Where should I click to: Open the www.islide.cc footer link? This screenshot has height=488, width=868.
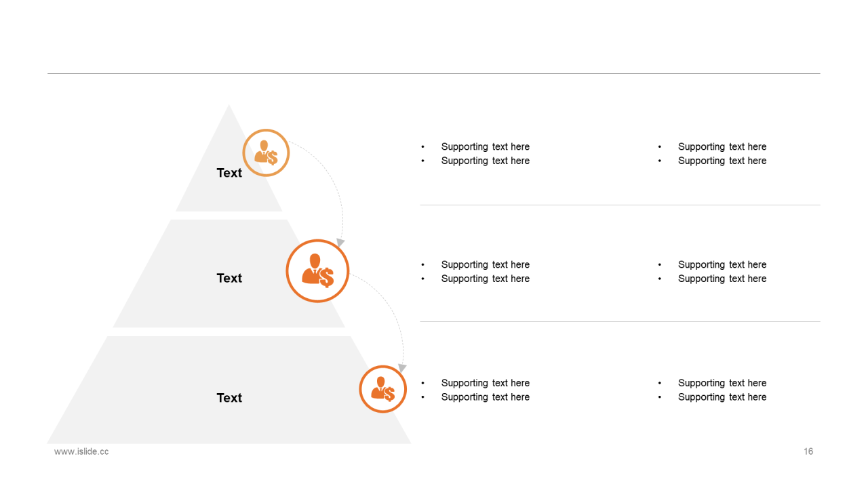tap(81, 451)
